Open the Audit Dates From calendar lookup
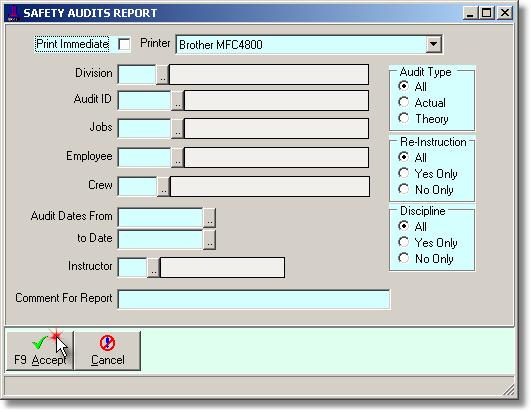The image size is (531, 412). [x=209, y=218]
